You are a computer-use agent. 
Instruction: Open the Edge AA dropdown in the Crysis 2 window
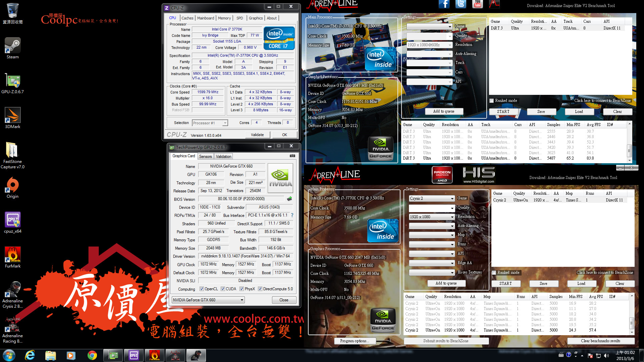click(432, 263)
